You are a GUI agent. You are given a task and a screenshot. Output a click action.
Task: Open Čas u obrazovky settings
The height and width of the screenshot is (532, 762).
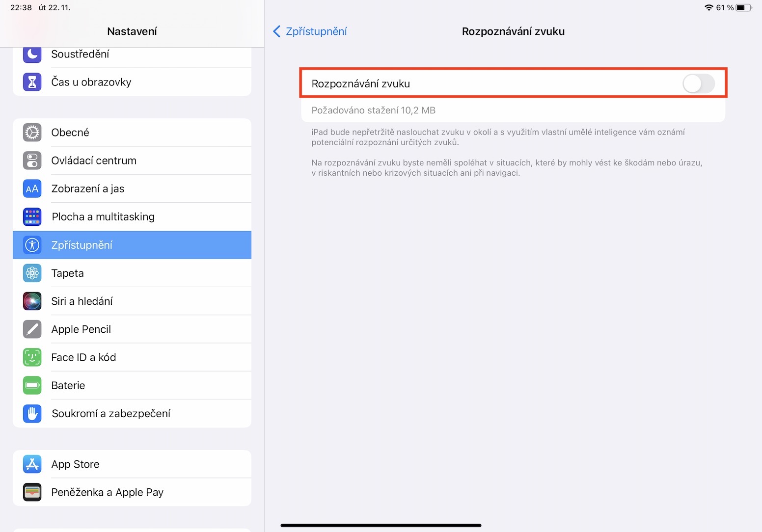tap(132, 82)
